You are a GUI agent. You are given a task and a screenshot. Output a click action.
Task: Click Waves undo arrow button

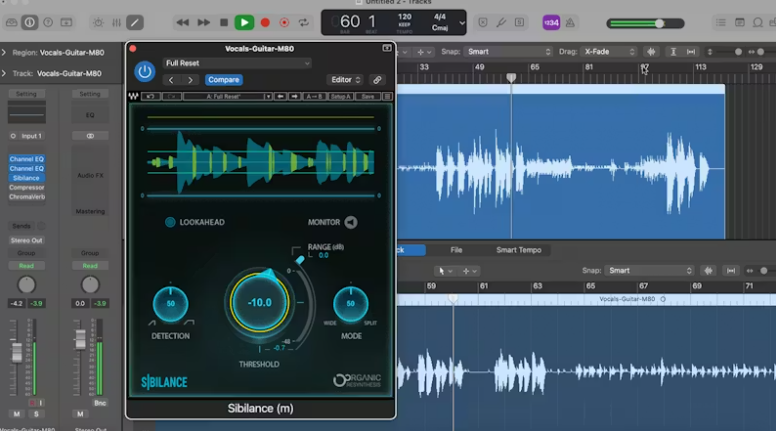[x=150, y=96]
